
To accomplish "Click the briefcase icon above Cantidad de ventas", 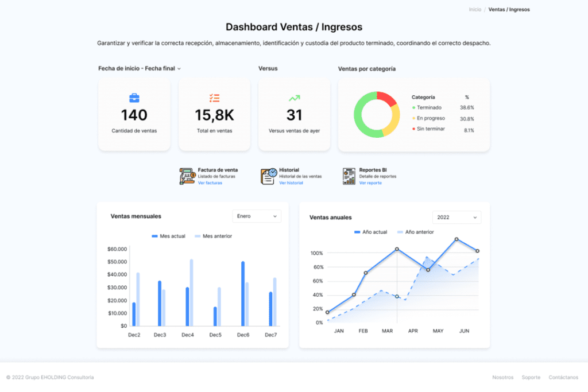I will click(x=134, y=98).
